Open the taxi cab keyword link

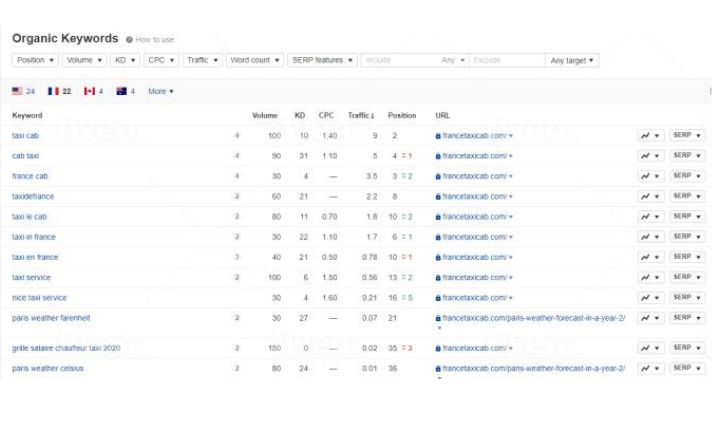25,135
